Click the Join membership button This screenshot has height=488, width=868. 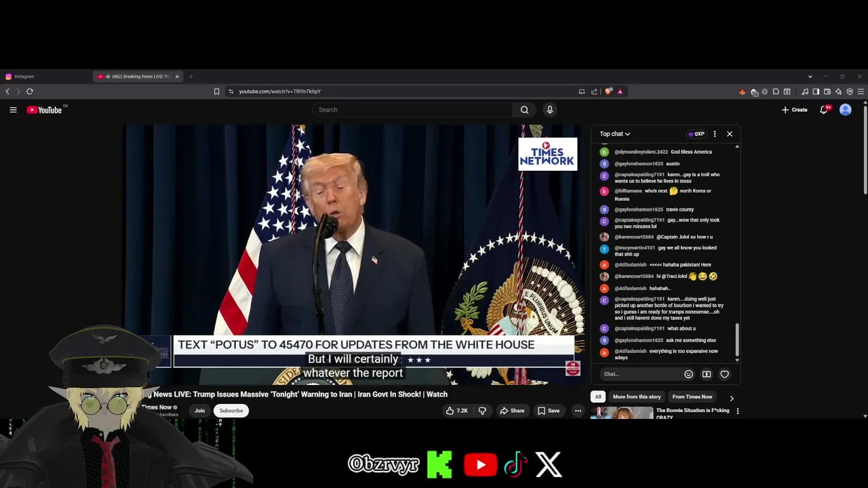[199, 411]
